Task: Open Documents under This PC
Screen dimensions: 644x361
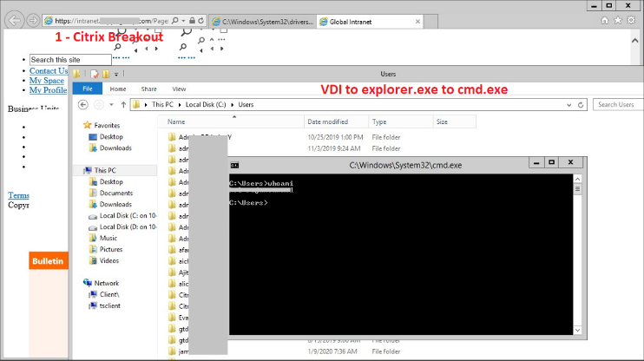Action: pos(111,193)
